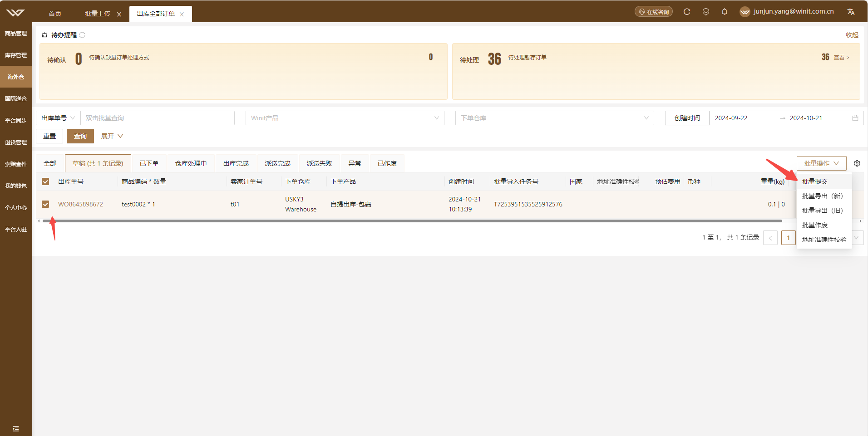
Task: Open order WO8645898672 link
Action: 80,204
